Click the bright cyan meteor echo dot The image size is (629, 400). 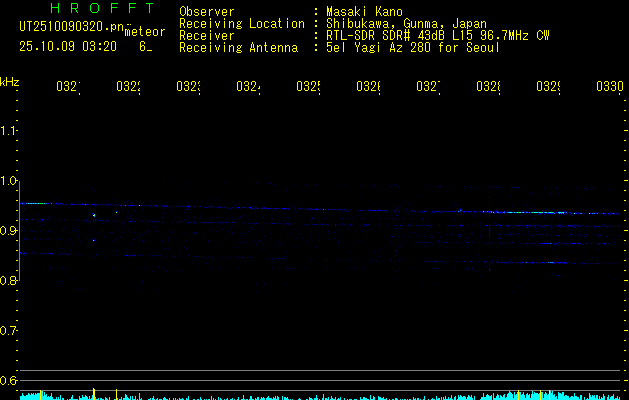pyautogui.click(x=94, y=215)
